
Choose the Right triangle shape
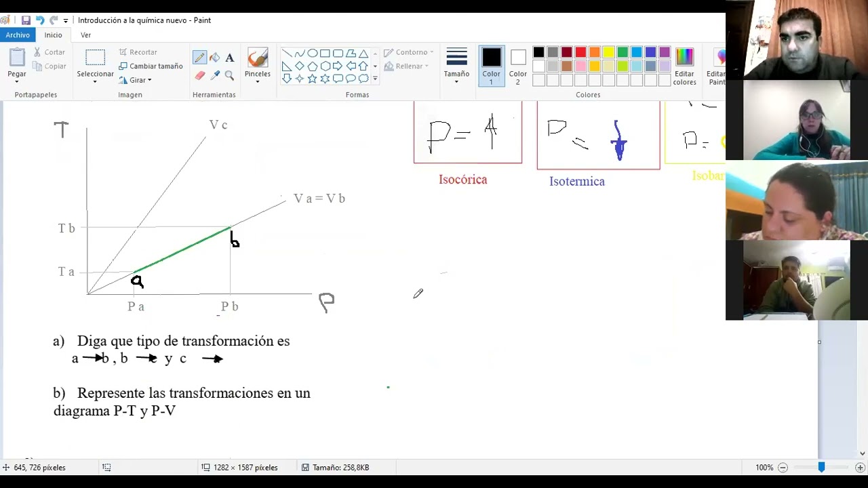pyautogui.click(x=287, y=66)
